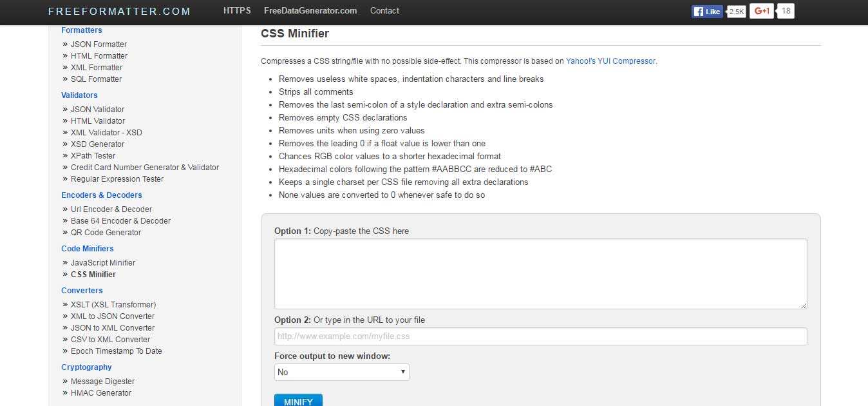Open JSON Formatter from sidebar
Image resolution: width=868 pixels, height=406 pixels.
point(99,44)
